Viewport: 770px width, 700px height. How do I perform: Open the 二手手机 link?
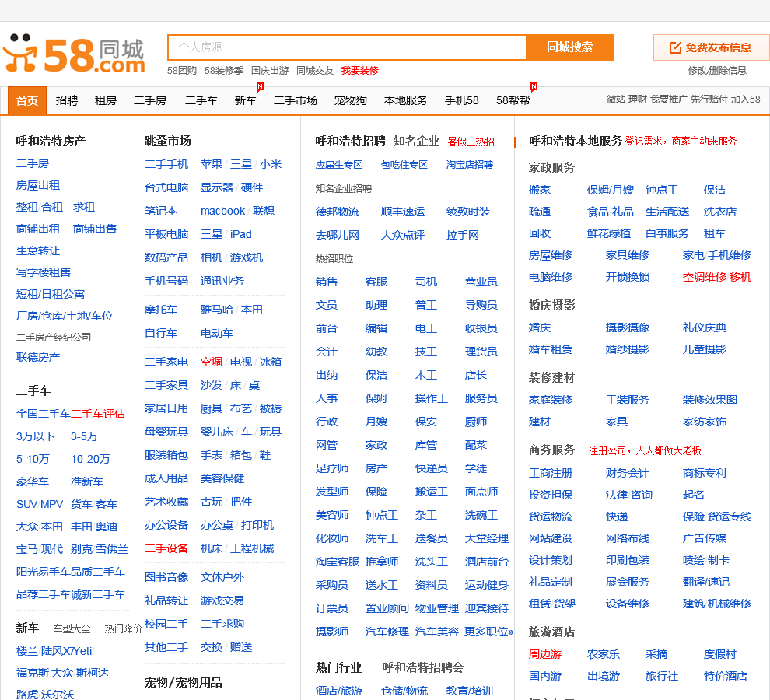[166, 164]
